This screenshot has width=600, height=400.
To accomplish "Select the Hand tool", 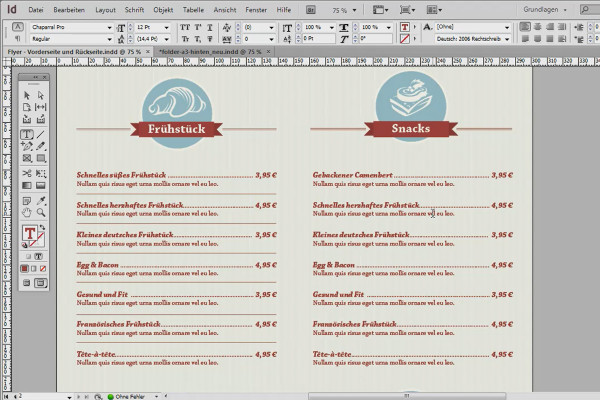I will click(26, 213).
